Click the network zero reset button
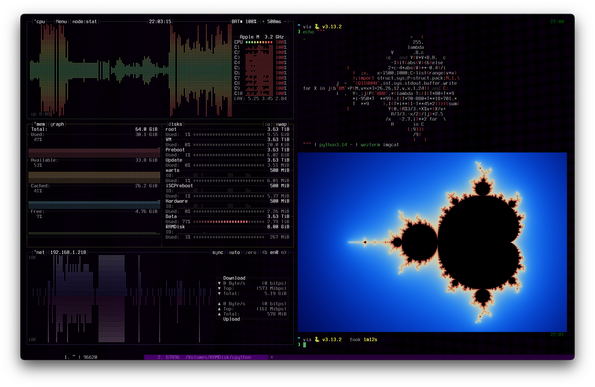This screenshot has width=595, height=387. click(x=251, y=252)
